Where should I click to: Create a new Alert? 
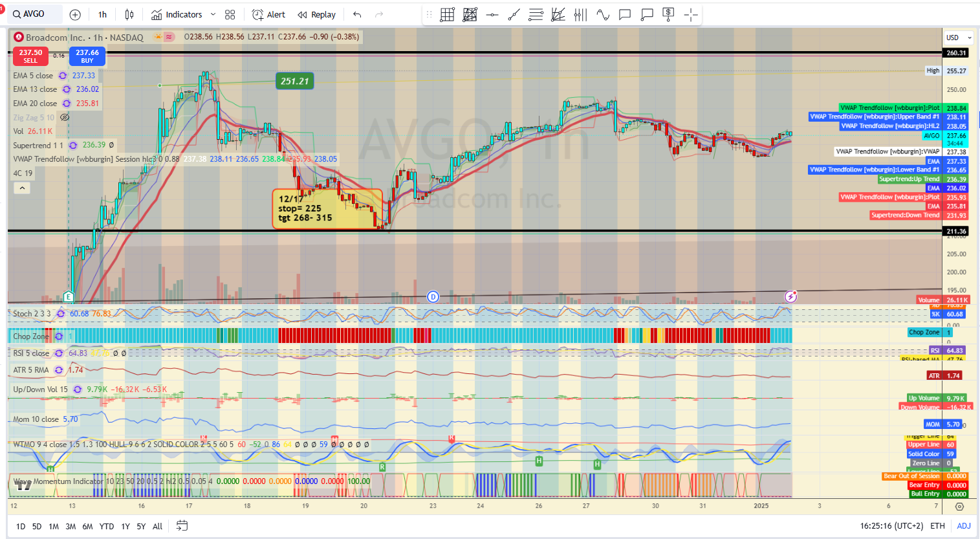click(x=268, y=14)
